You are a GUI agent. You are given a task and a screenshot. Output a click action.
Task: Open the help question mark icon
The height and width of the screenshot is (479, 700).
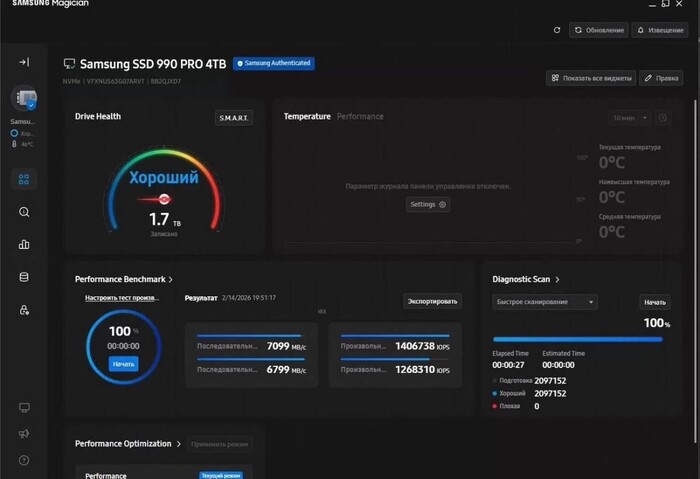coord(24,460)
